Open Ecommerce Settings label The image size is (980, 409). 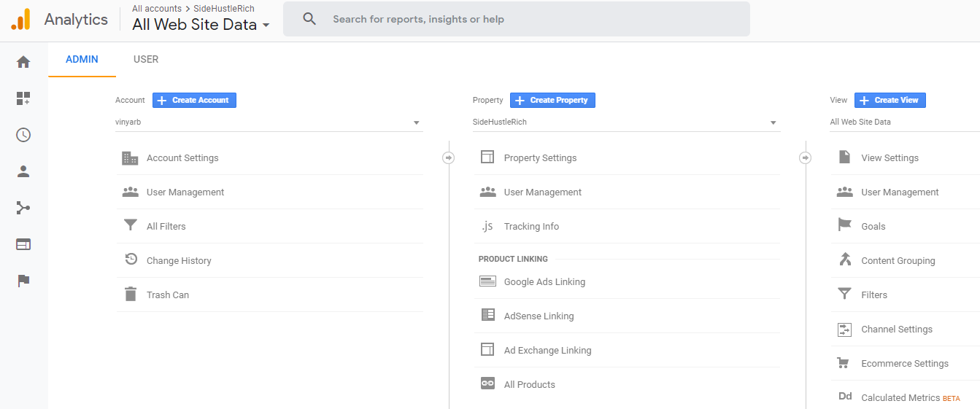point(905,364)
